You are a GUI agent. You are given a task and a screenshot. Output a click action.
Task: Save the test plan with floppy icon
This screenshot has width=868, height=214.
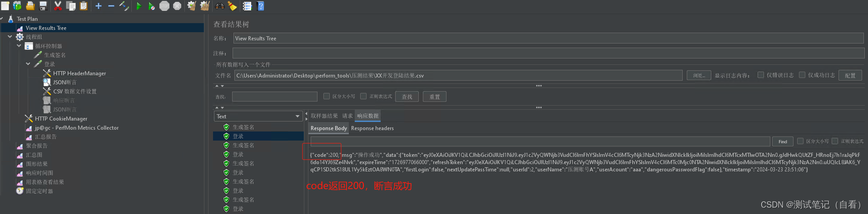[x=43, y=6]
